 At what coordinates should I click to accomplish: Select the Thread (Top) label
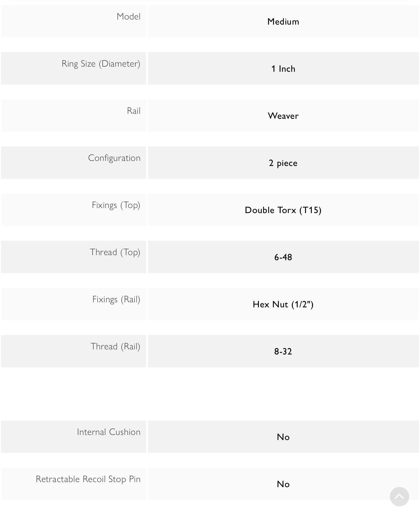pos(115,252)
